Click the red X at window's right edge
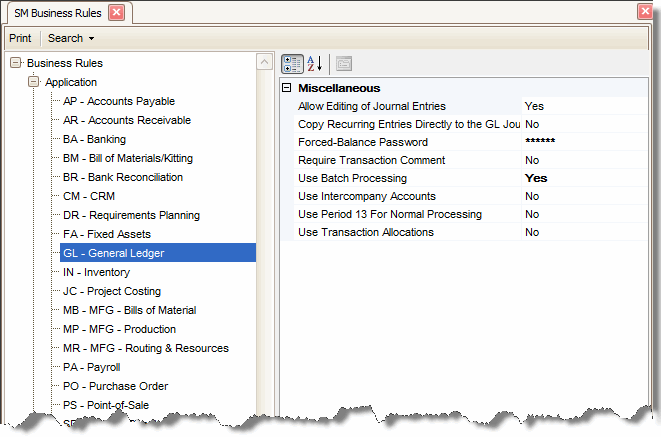661x437 pixels. point(646,12)
